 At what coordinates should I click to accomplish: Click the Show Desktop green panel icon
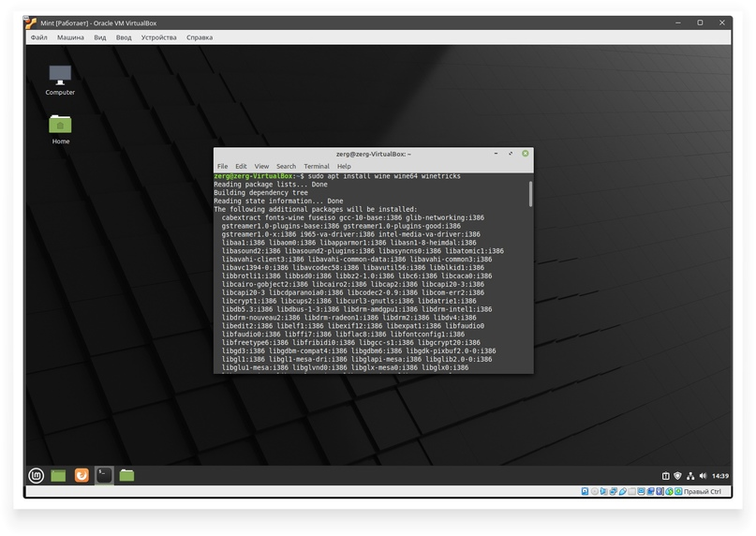click(58, 476)
